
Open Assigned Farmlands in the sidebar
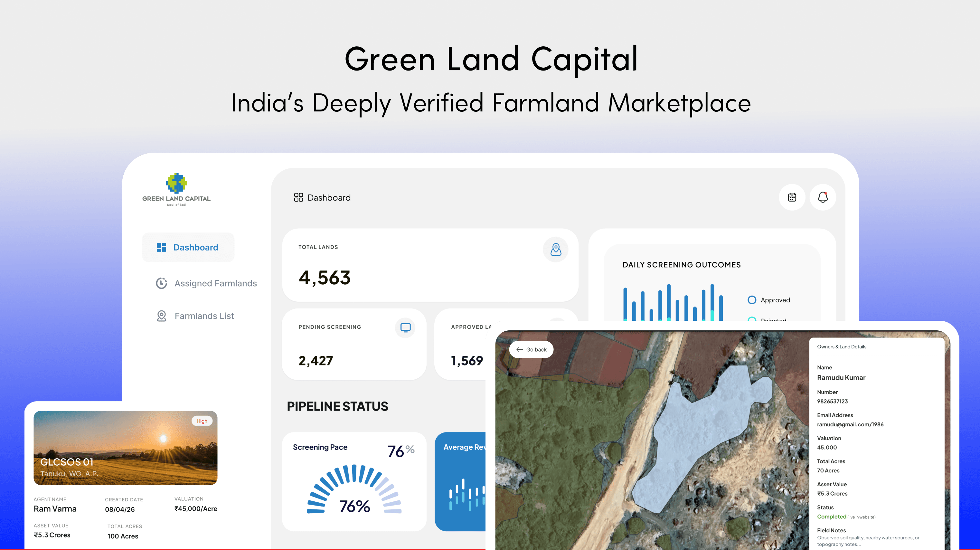207,283
